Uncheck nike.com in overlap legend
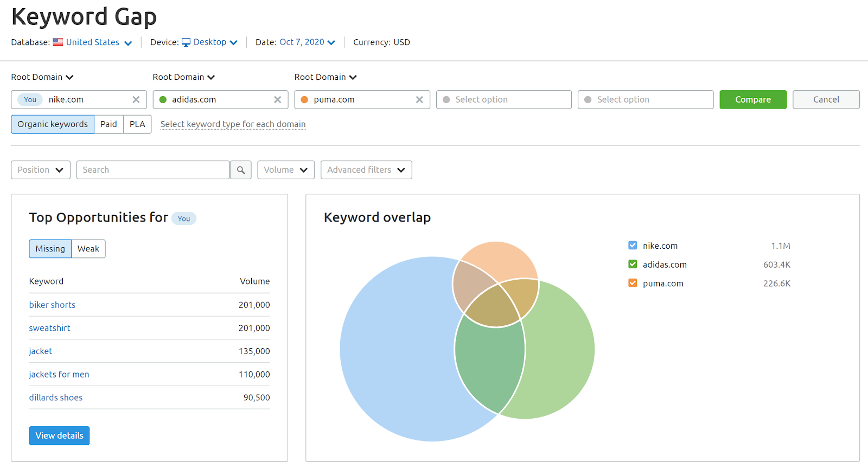 click(x=633, y=245)
